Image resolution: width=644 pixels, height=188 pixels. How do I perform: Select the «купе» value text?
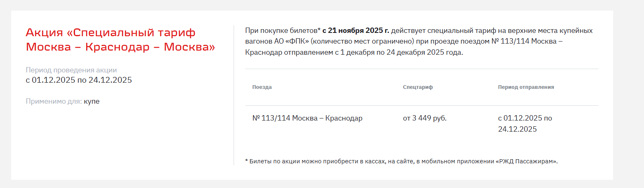[x=91, y=101]
